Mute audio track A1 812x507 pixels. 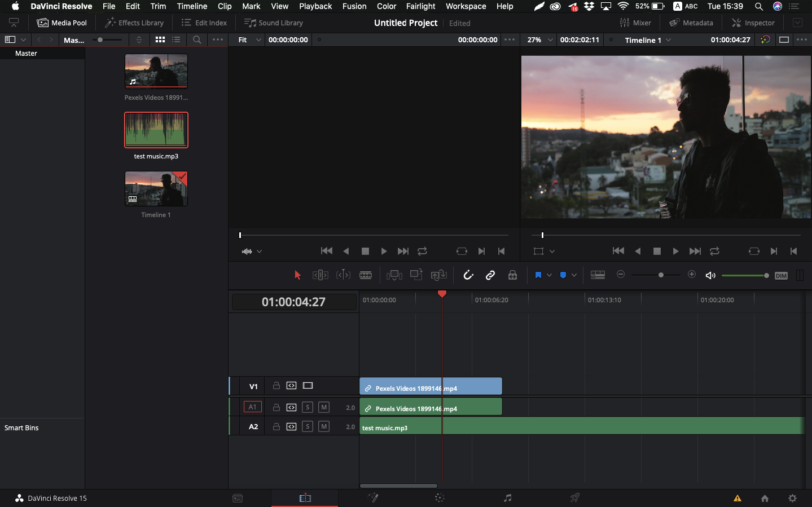tap(324, 407)
